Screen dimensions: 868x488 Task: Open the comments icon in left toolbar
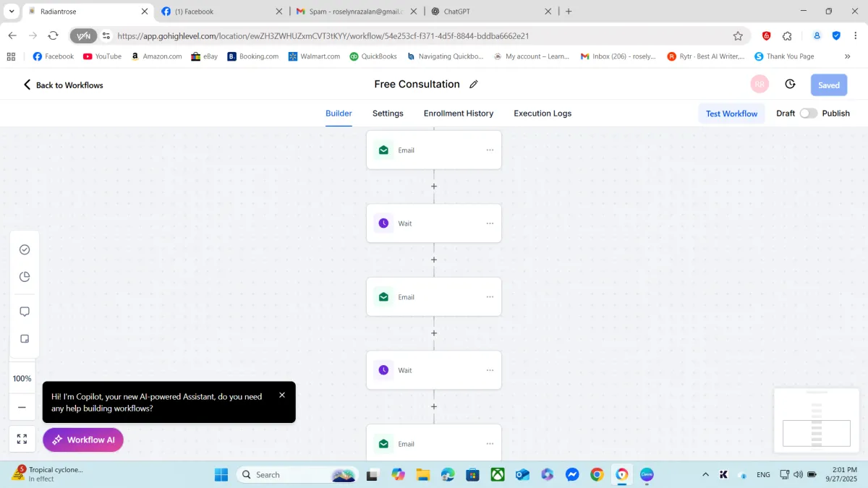25,312
